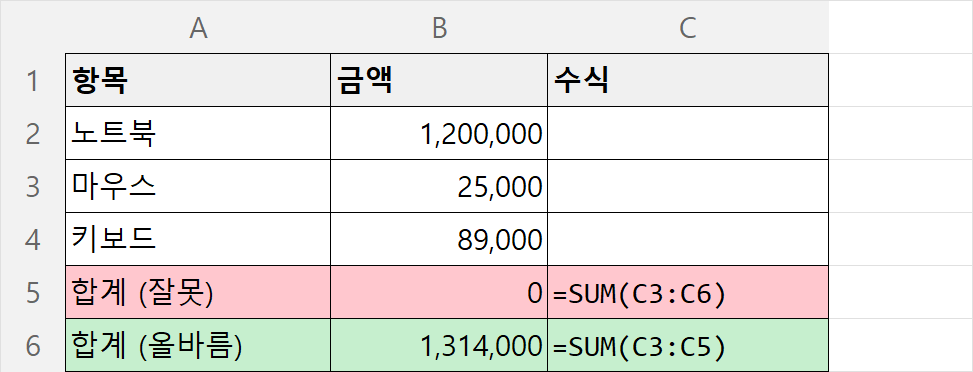Select column A header

pyautogui.click(x=198, y=27)
